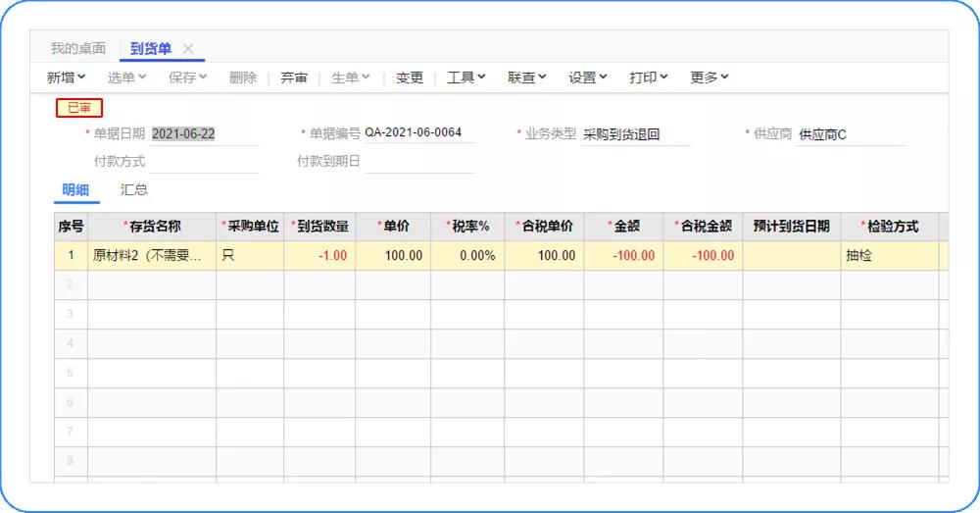
Task: Expand the 更多 menu
Action: 710,77
